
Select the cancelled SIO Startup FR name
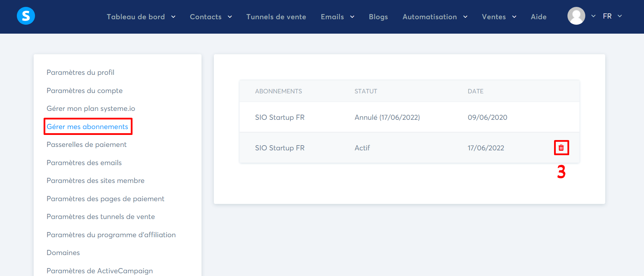click(x=280, y=117)
